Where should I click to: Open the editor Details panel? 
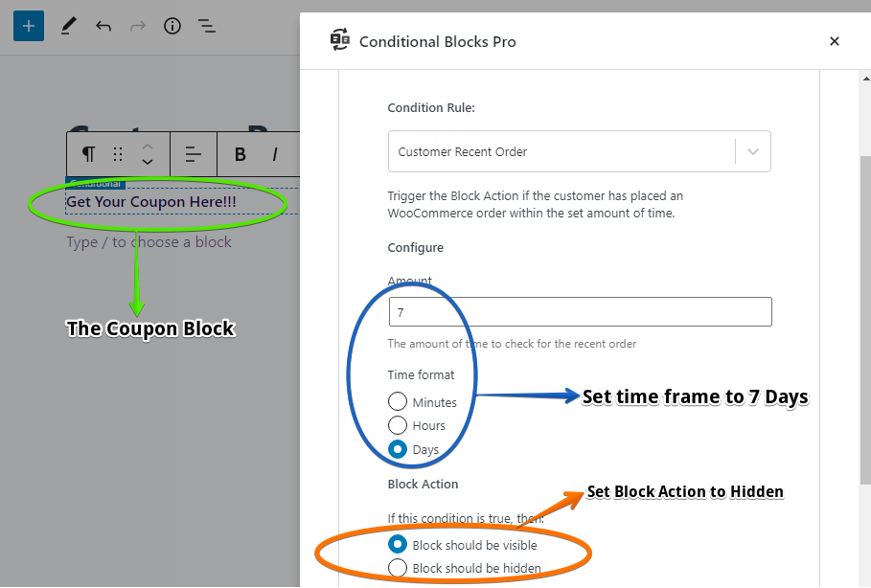click(x=172, y=26)
